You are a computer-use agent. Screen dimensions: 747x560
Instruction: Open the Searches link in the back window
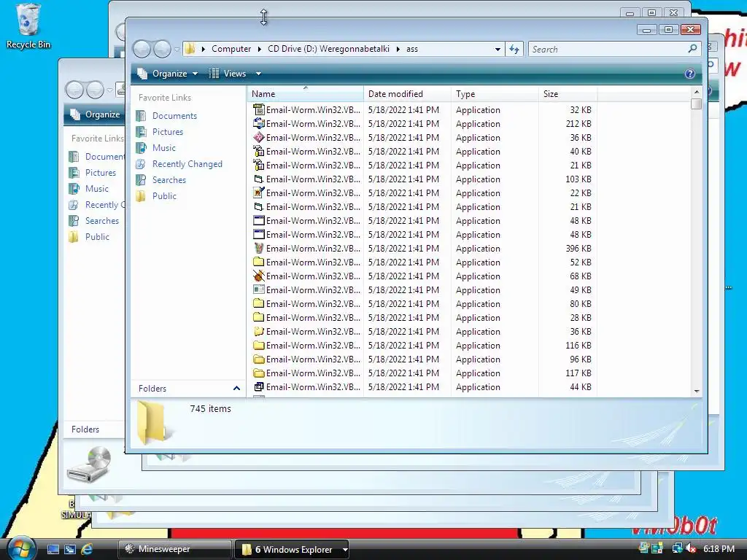pos(102,221)
